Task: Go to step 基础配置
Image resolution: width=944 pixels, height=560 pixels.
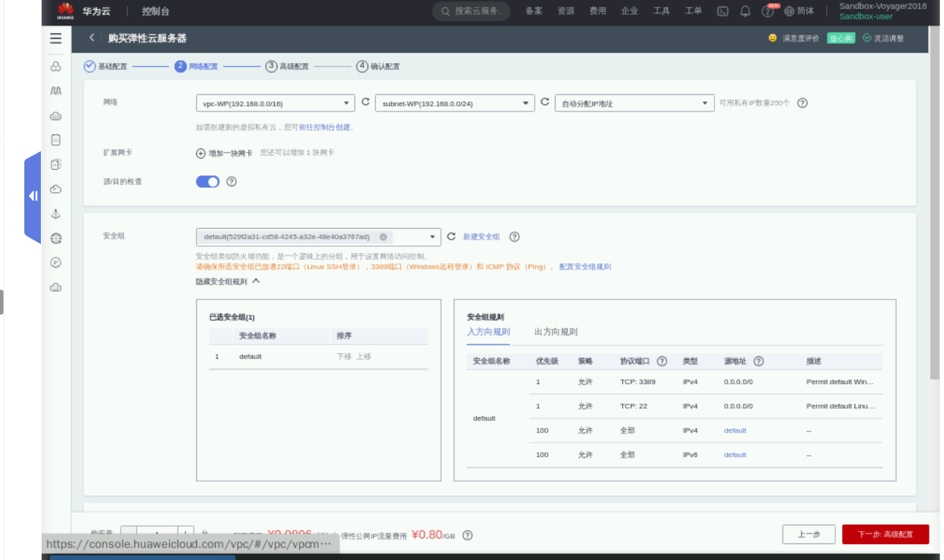Action: tap(105, 67)
